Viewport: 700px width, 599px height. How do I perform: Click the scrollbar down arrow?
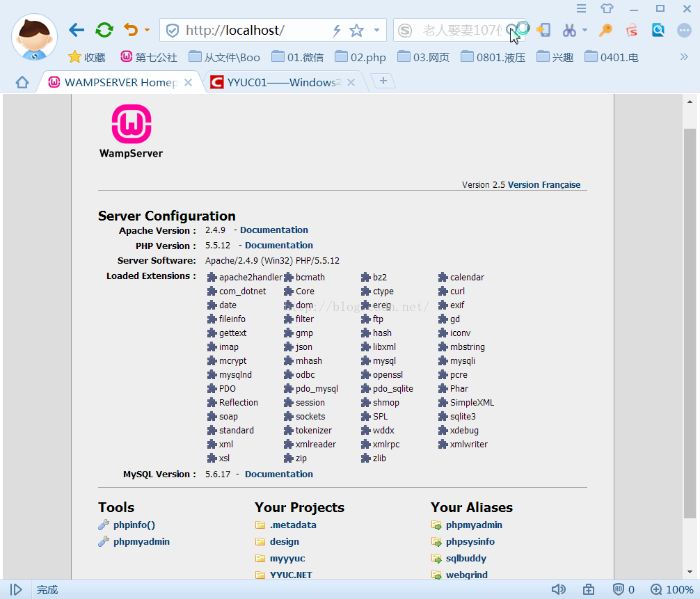pos(690,572)
